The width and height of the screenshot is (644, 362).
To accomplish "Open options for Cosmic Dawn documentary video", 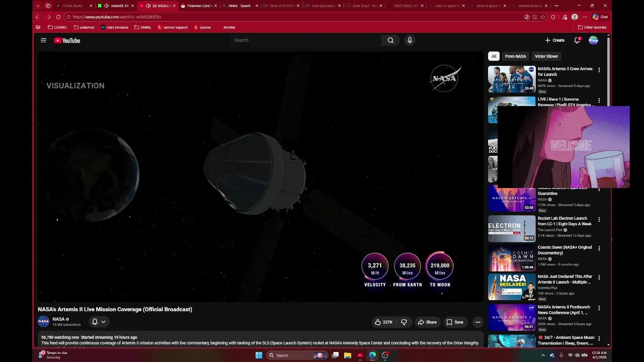I will click(599, 248).
